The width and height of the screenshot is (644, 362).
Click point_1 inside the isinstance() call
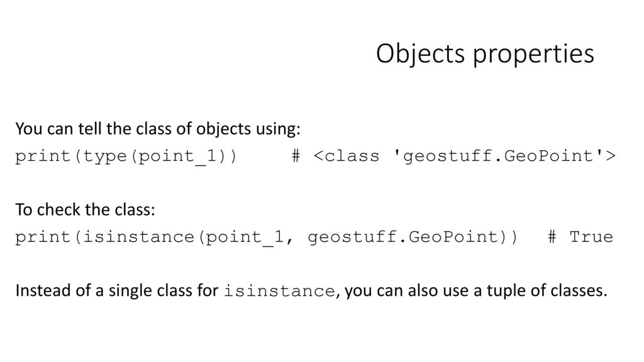[x=244, y=238]
